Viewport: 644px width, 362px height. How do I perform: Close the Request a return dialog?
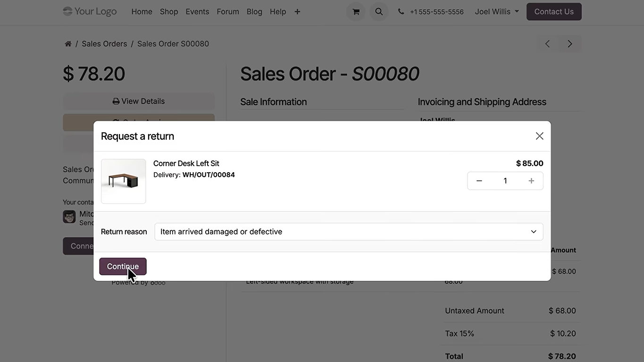(x=540, y=136)
